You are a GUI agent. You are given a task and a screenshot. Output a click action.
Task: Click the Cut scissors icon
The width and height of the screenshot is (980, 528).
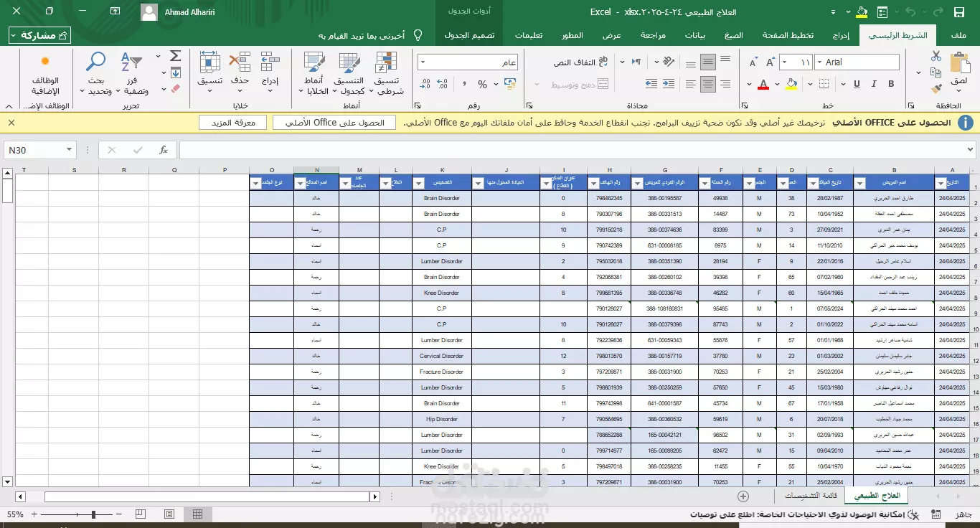[x=936, y=55]
